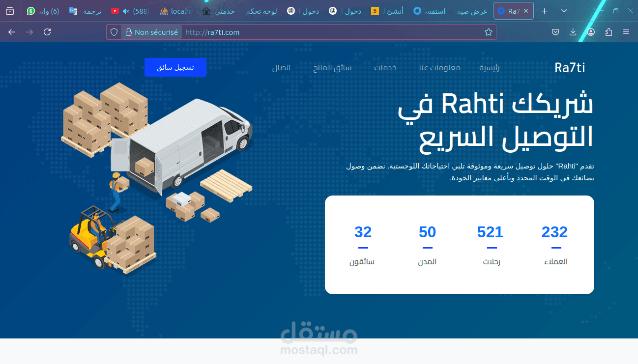Image resolution: width=638 pixels, height=364 pixels.
Task: Open Firefox application hamburger menu
Action: pos(626,32)
